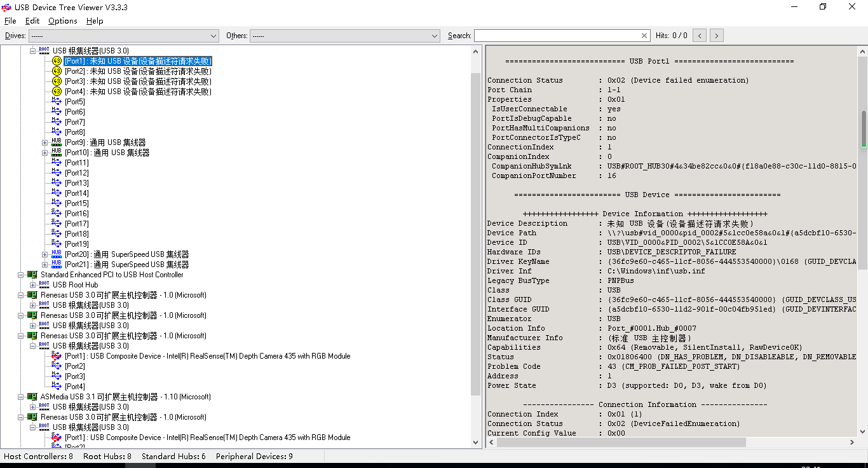Click the USB port icon beside [Port5]
The height and width of the screenshot is (468, 868).
[57, 102]
